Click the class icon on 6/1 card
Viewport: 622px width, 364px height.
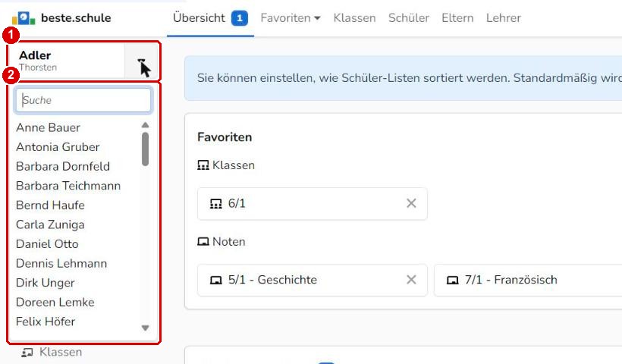tap(215, 204)
